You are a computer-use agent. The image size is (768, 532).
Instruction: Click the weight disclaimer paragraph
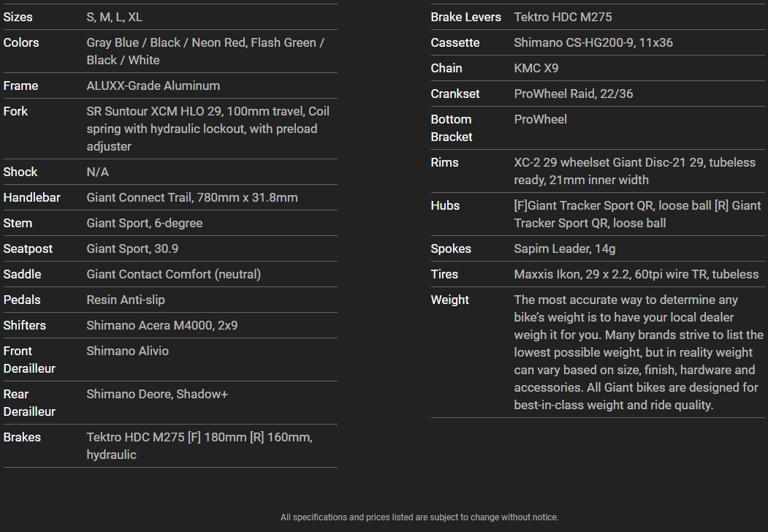[639, 352]
